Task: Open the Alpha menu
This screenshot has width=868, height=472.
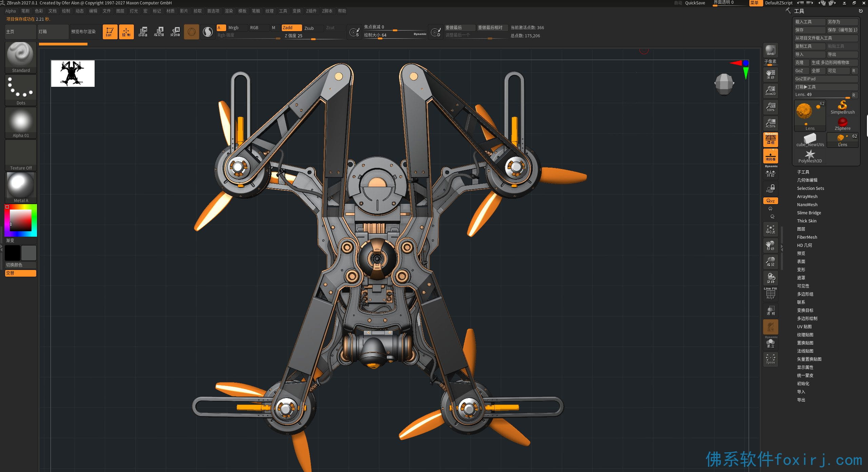Action: coord(11,11)
